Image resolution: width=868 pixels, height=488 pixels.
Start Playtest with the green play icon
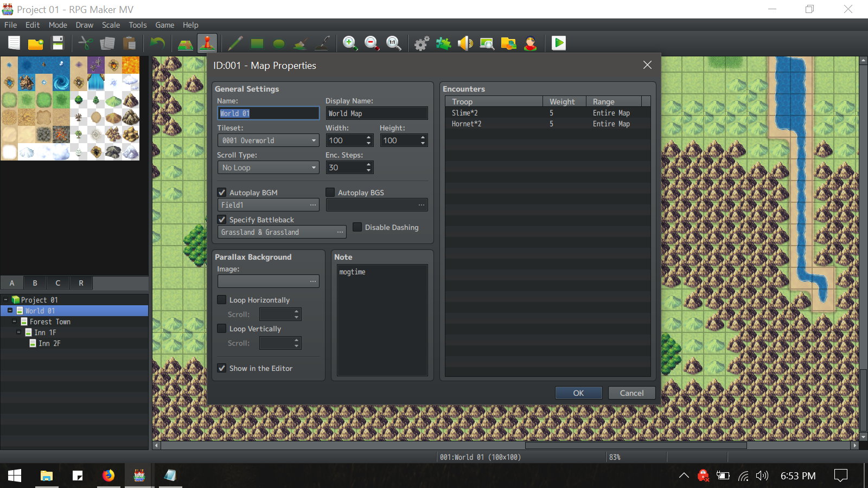[x=559, y=43]
